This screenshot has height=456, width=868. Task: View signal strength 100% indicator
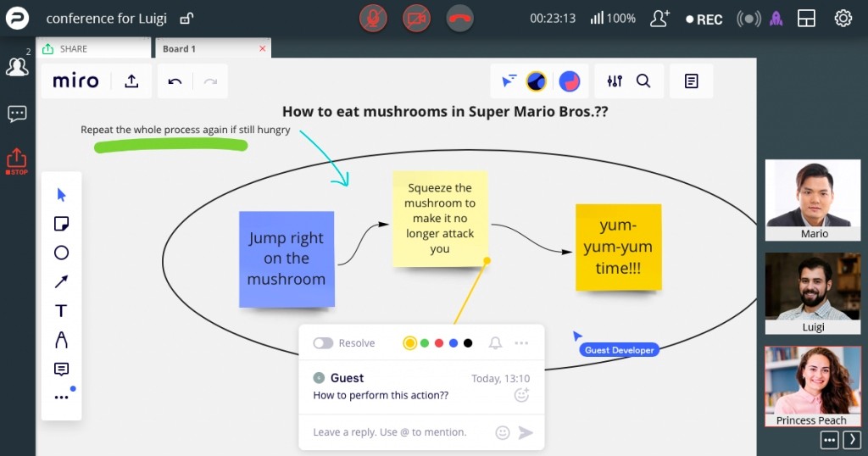click(613, 19)
